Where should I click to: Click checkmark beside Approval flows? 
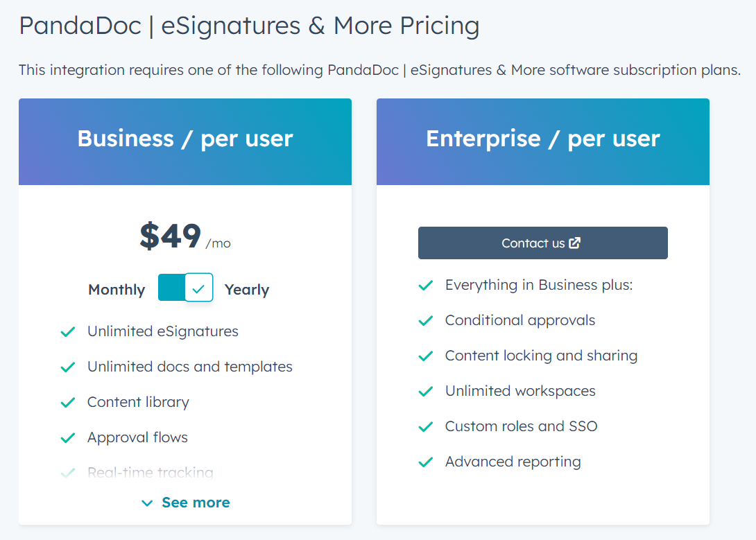click(68, 438)
